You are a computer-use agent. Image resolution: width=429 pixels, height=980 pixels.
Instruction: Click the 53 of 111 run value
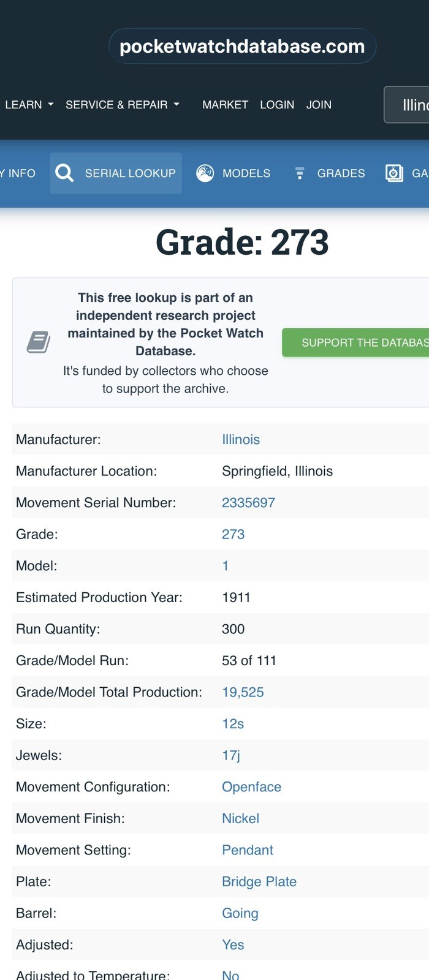pyautogui.click(x=249, y=660)
